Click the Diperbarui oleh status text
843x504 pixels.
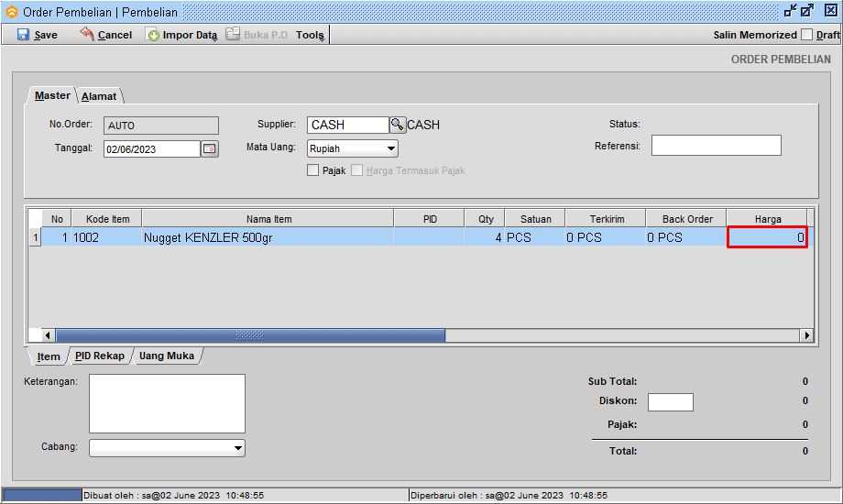pyautogui.click(x=509, y=495)
